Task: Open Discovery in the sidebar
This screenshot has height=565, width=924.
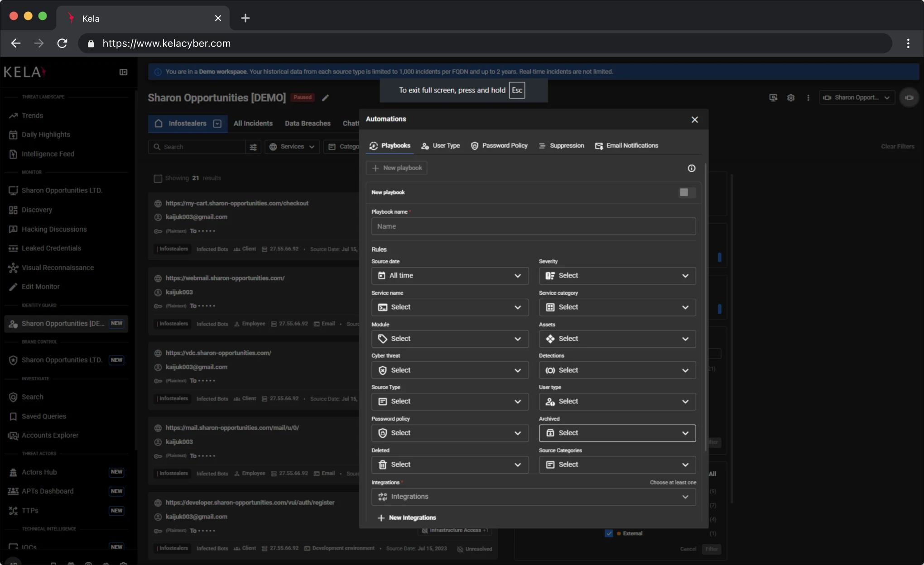Action: (37, 210)
